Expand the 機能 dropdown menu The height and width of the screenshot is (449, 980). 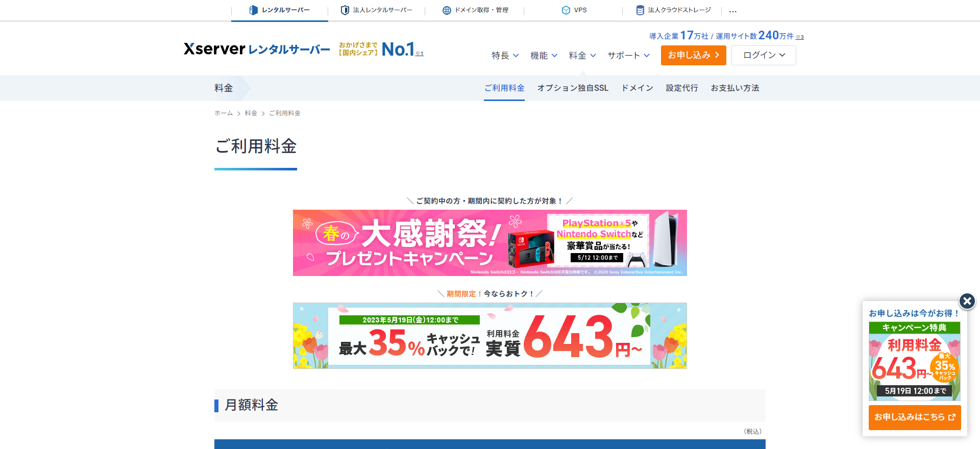pyautogui.click(x=544, y=55)
